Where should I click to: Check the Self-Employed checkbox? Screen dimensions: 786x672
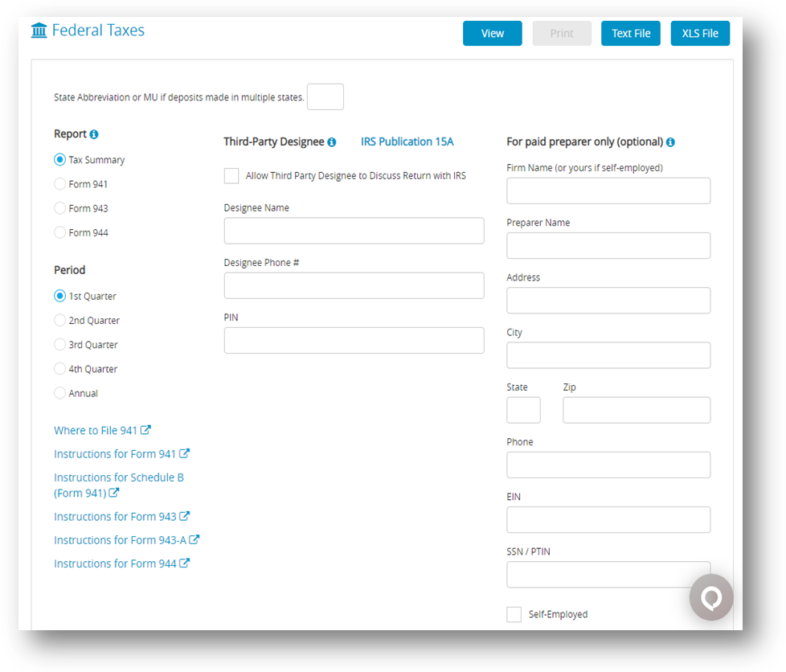pos(514,613)
